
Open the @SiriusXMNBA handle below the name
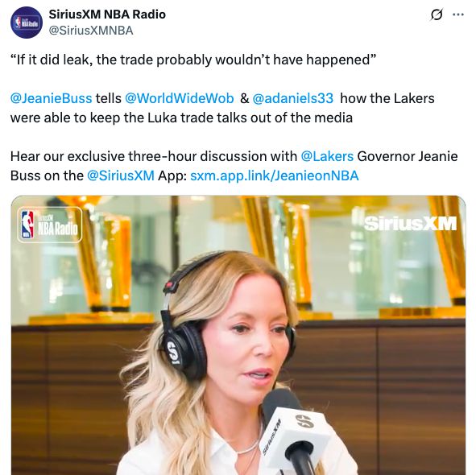(x=91, y=31)
